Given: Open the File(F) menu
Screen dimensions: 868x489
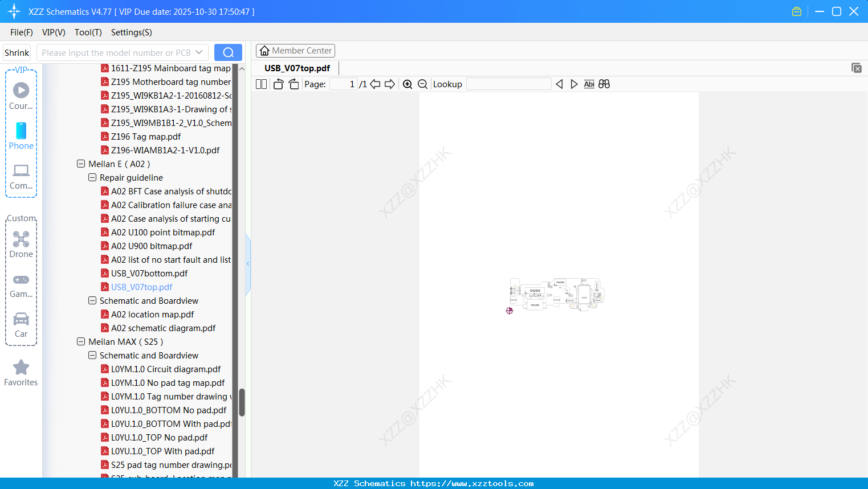Looking at the screenshot, I should click(x=22, y=32).
